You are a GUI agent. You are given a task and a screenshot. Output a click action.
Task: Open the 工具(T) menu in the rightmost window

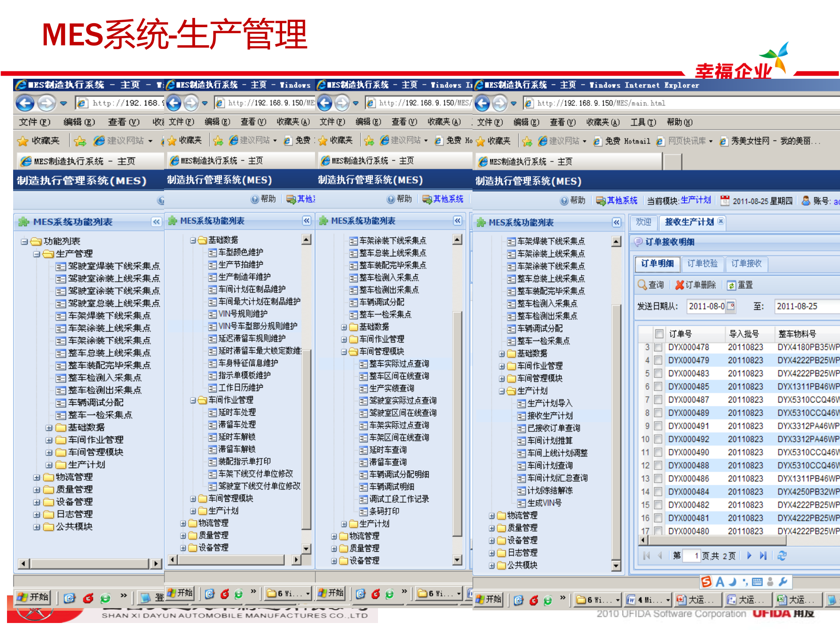643,122
